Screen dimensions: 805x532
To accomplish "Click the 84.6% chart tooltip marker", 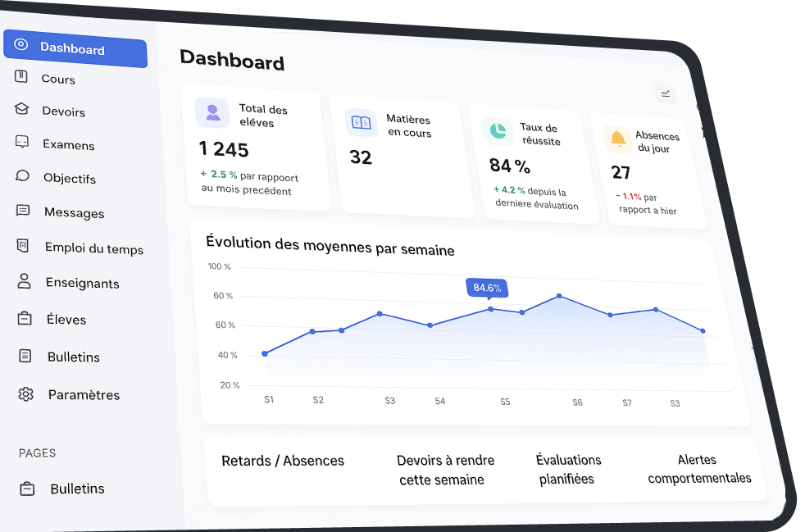I will click(x=487, y=288).
